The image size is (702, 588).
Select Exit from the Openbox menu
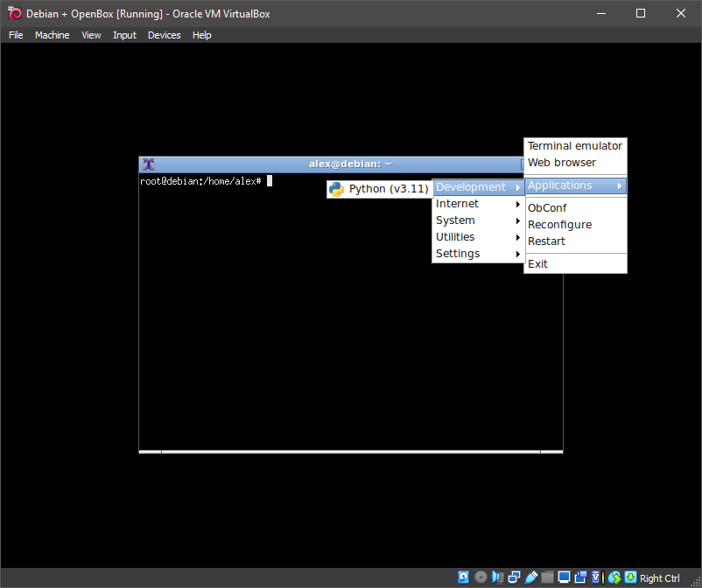[537, 263]
